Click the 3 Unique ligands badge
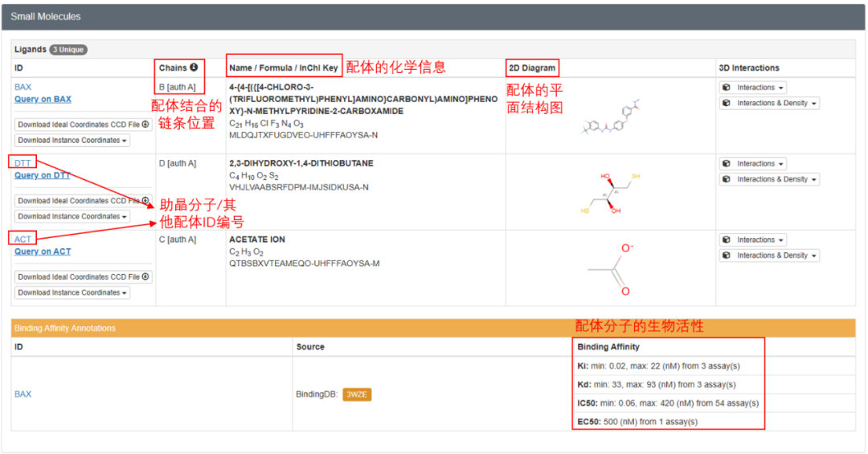 tap(68, 50)
